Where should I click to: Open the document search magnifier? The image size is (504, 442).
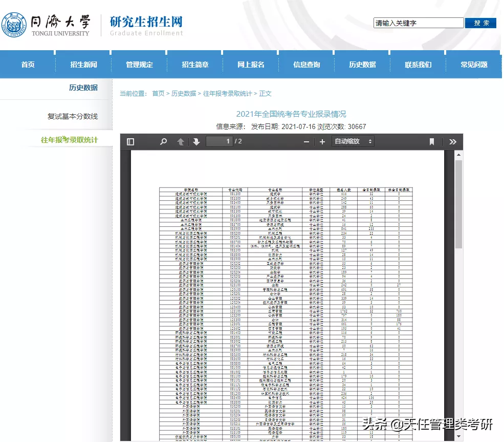(x=163, y=141)
